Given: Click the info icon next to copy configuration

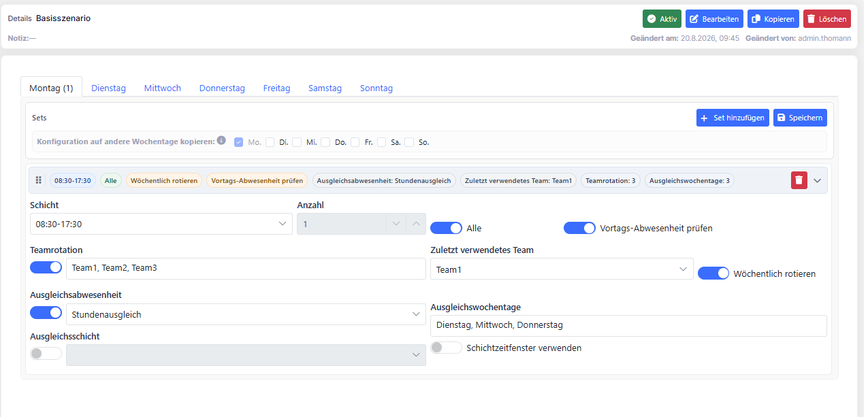Looking at the screenshot, I should point(221,141).
